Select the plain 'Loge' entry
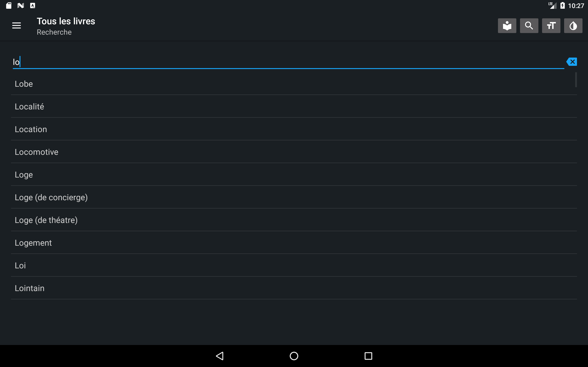 (294, 175)
